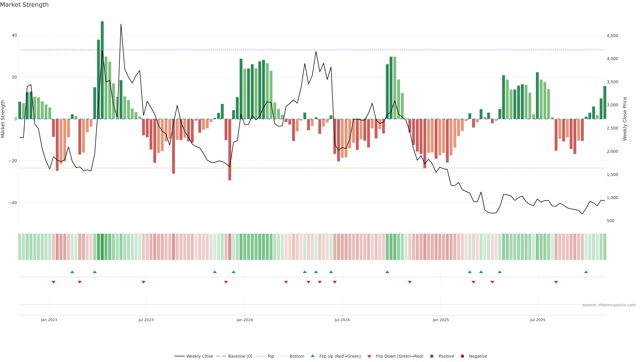Click the source: sharemaestro.com text
This screenshot has width=644, height=362.
609,305
